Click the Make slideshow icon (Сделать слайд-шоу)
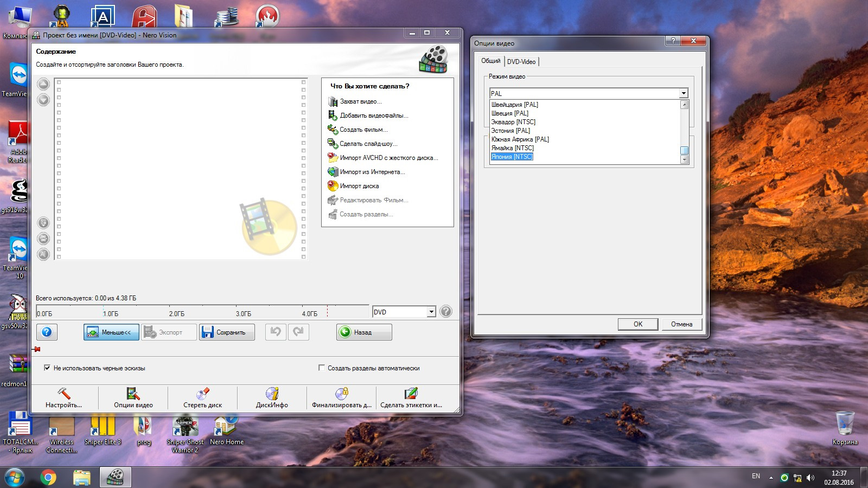The image size is (868, 488). [333, 144]
